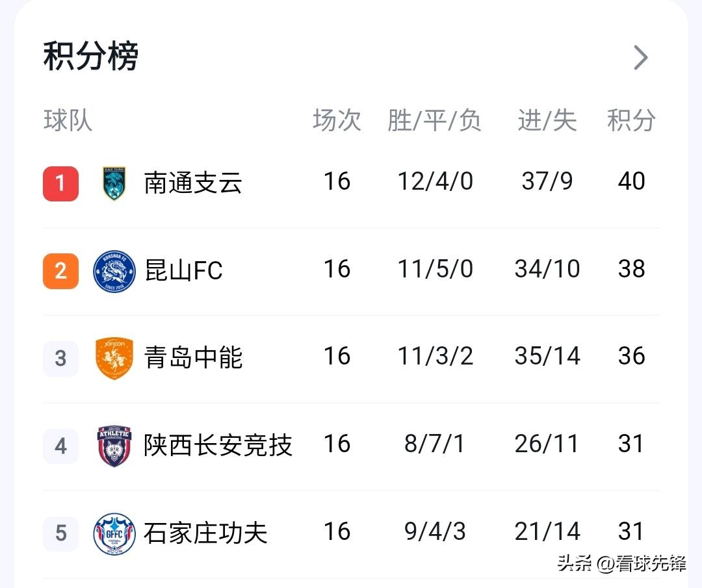
Task: Expand the 积分榜 full standings chevron
Action: point(641,57)
